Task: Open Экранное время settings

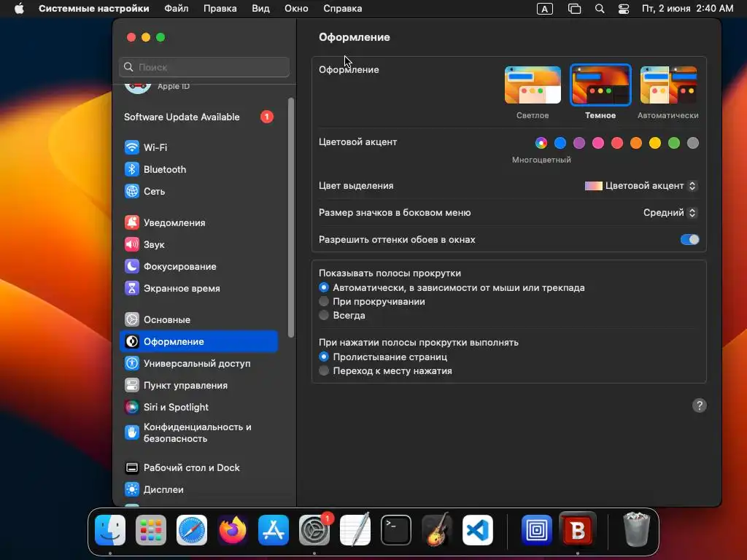Action: click(x=198, y=289)
